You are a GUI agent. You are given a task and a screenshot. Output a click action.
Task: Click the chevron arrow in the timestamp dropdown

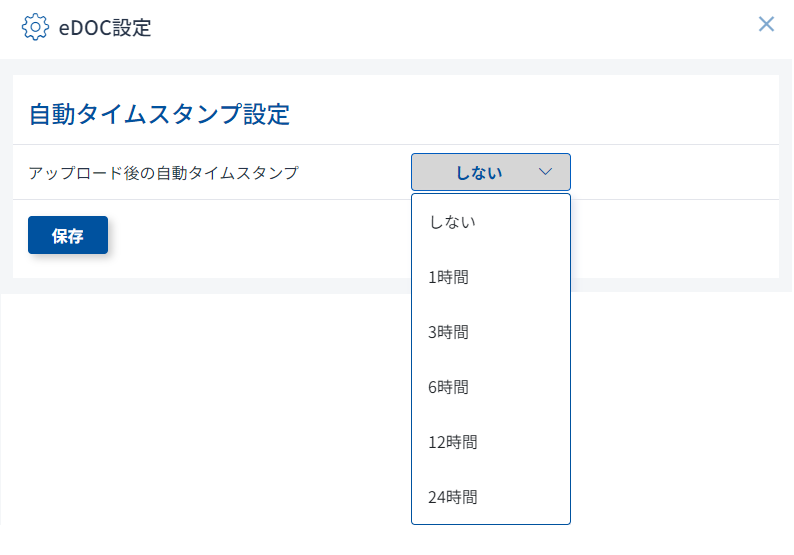(545, 172)
